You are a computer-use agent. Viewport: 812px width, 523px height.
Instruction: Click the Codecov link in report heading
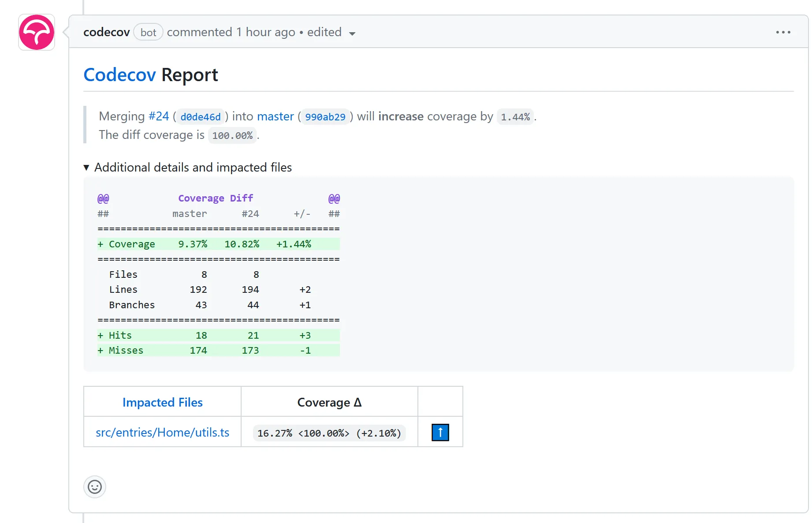pyautogui.click(x=119, y=75)
